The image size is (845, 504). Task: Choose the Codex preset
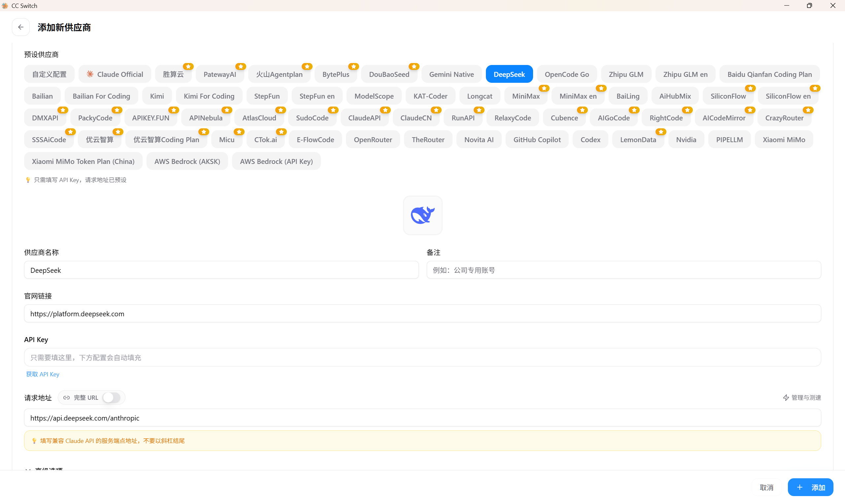pyautogui.click(x=591, y=139)
